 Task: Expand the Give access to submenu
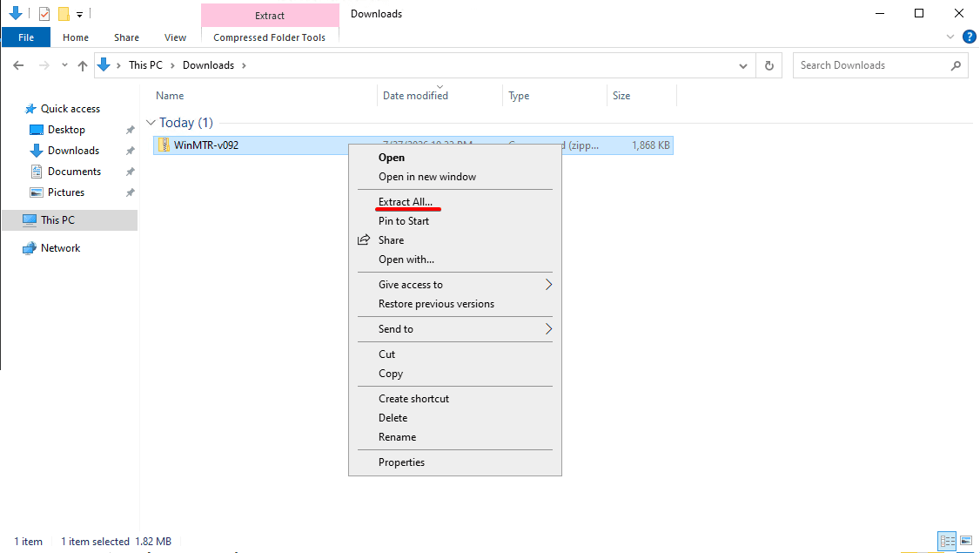(455, 285)
